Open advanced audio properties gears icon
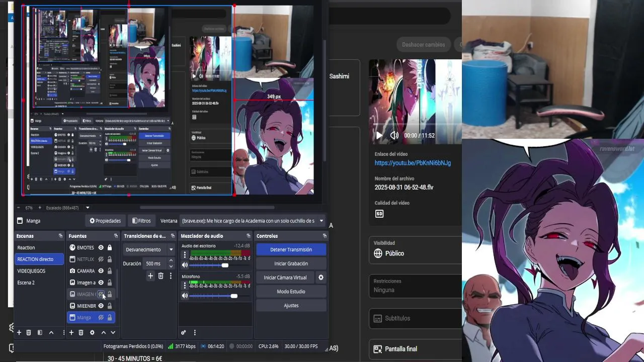This screenshot has width=644, height=362. pyautogui.click(x=184, y=332)
